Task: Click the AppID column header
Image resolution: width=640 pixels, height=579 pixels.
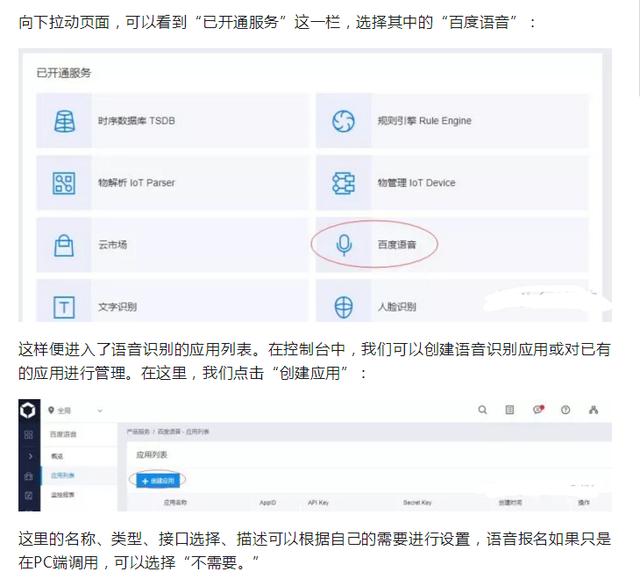Action: coord(268,502)
